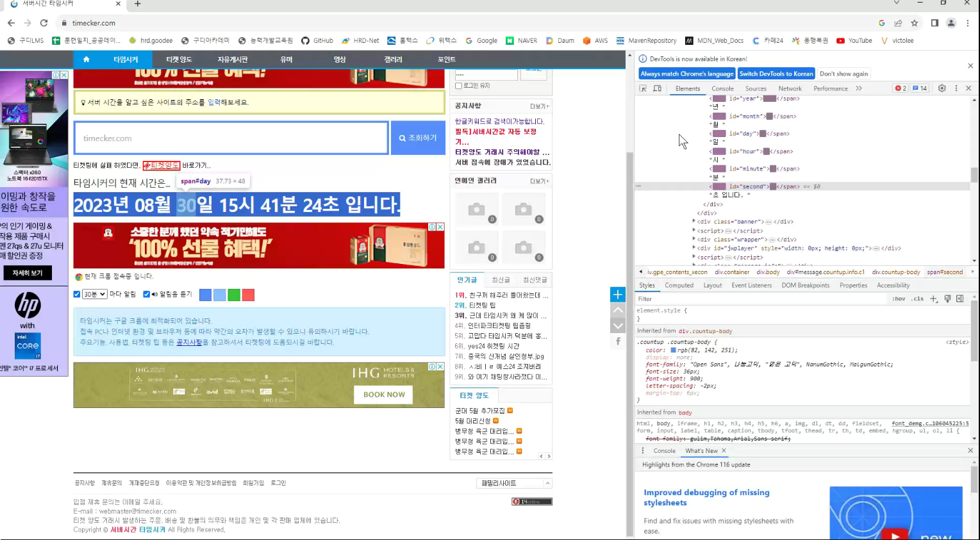Image resolution: width=980 pixels, height=540 pixels.
Task: Select the blue color swatch
Action: point(205,295)
